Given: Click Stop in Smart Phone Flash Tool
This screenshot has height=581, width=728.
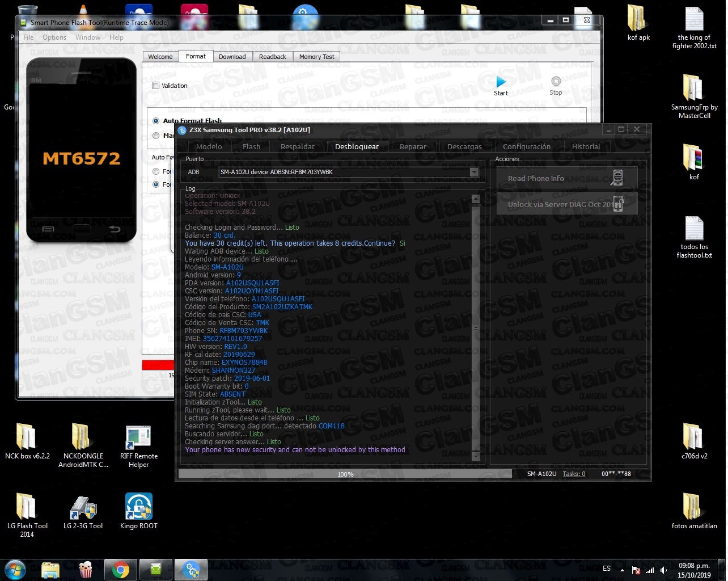Looking at the screenshot, I should (556, 86).
